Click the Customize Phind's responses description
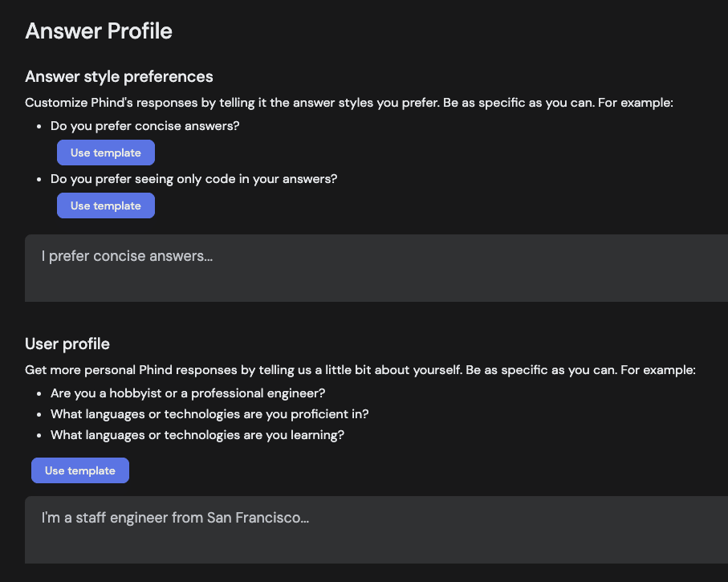 (x=349, y=103)
